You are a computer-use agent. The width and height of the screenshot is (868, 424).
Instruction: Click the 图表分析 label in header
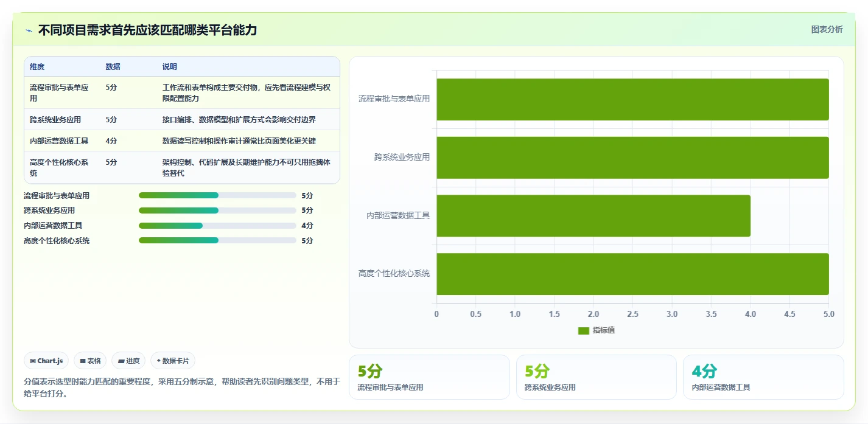click(827, 29)
